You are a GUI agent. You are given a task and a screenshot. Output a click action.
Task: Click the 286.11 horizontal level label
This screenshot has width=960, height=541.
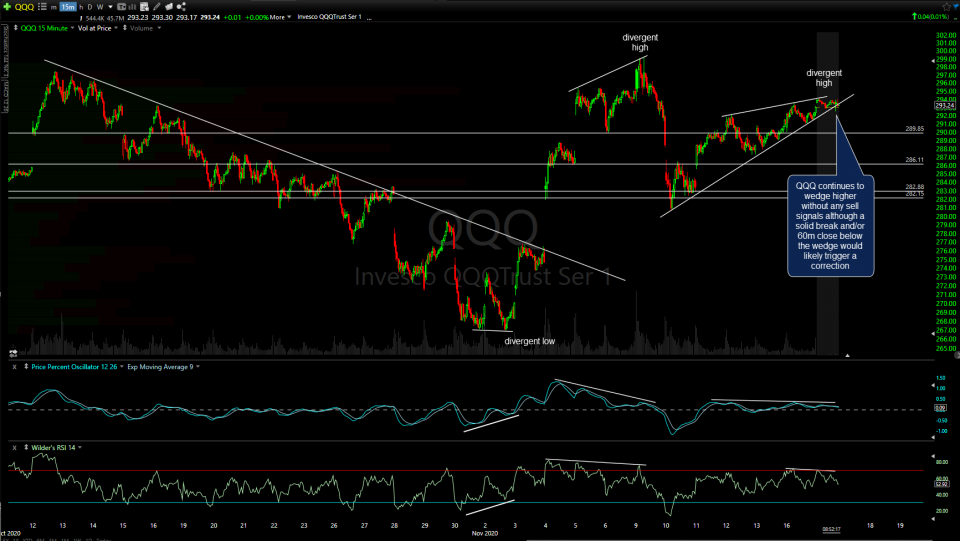(914, 160)
